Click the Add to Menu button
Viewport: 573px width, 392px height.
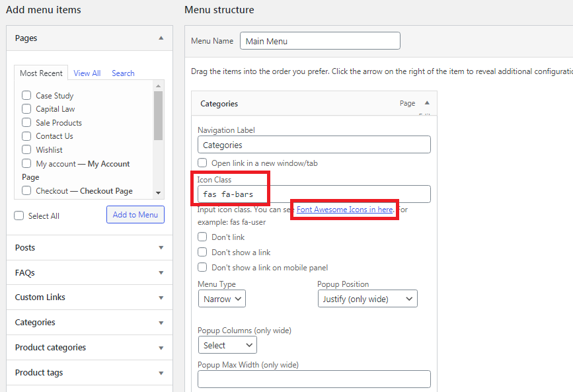[135, 215]
